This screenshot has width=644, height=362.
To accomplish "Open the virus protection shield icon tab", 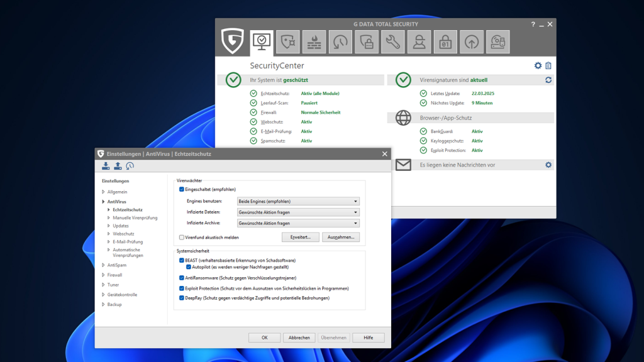I will [x=288, y=42].
